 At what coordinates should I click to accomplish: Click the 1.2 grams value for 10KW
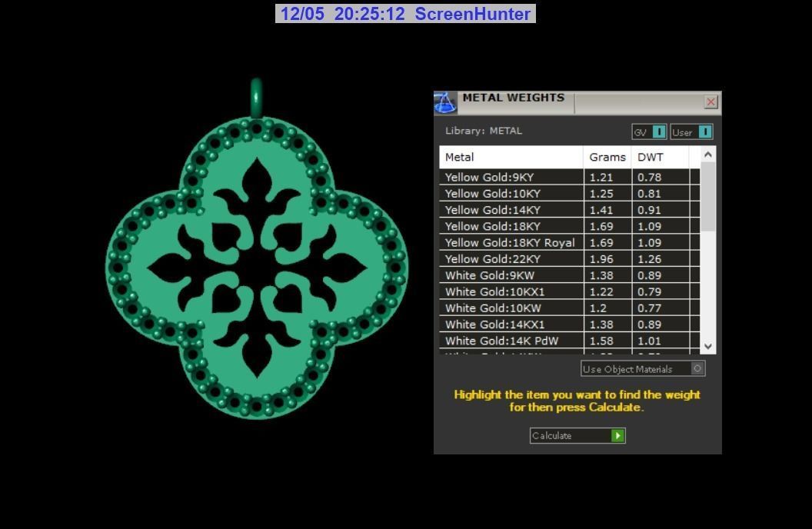pyautogui.click(x=598, y=308)
